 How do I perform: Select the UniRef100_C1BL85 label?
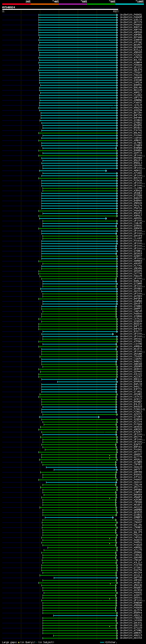point(131,223)
